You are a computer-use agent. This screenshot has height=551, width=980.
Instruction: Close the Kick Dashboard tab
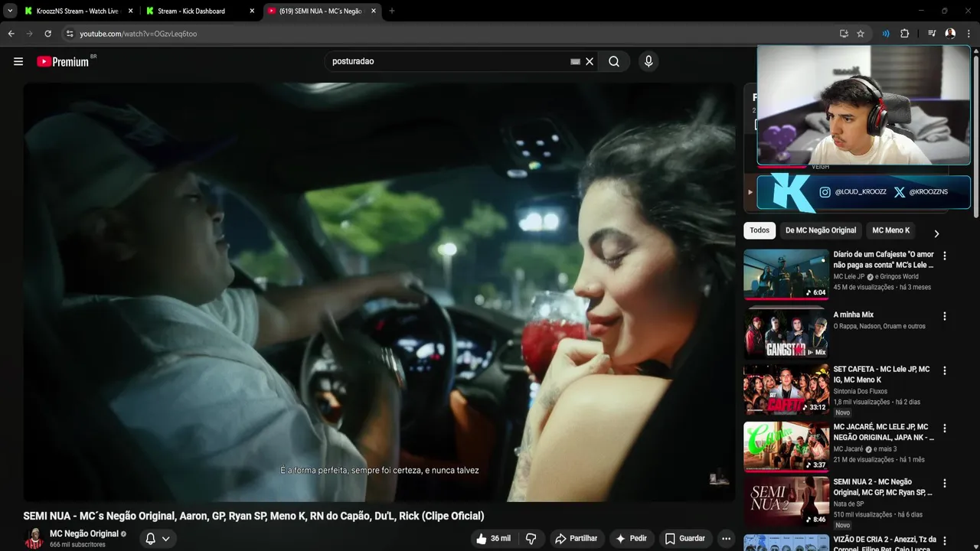252,11
